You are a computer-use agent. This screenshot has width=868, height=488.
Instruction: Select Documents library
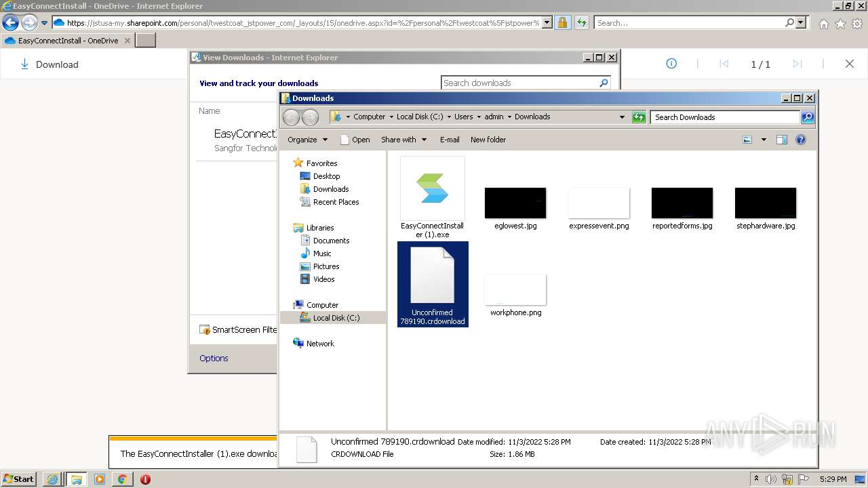click(331, 241)
